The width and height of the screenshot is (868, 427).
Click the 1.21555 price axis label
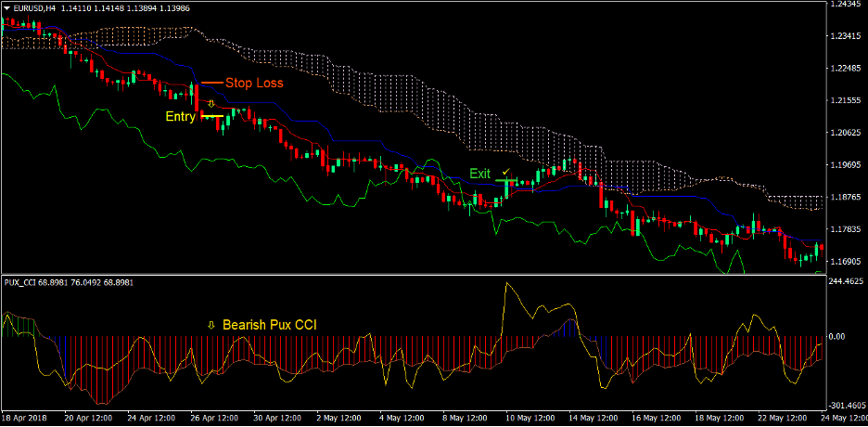pos(846,100)
